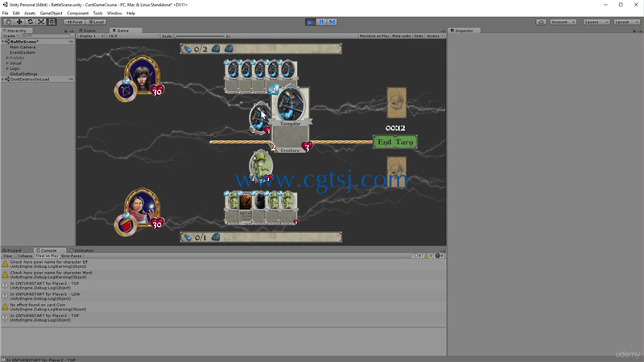This screenshot has width=644, height=362.
Task: Click the Inspector panel lock icon
Action: pyautogui.click(x=634, y=31)
